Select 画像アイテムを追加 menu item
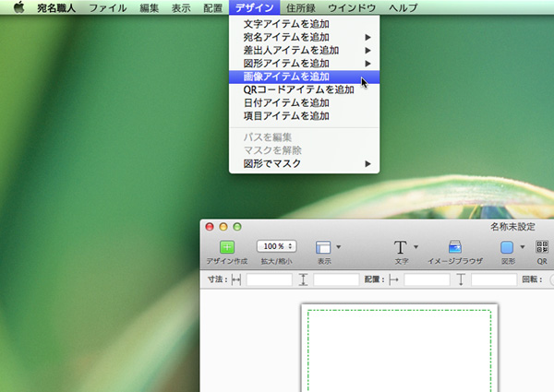This screenshot has height=392, width=554. (x=286, y=77)
